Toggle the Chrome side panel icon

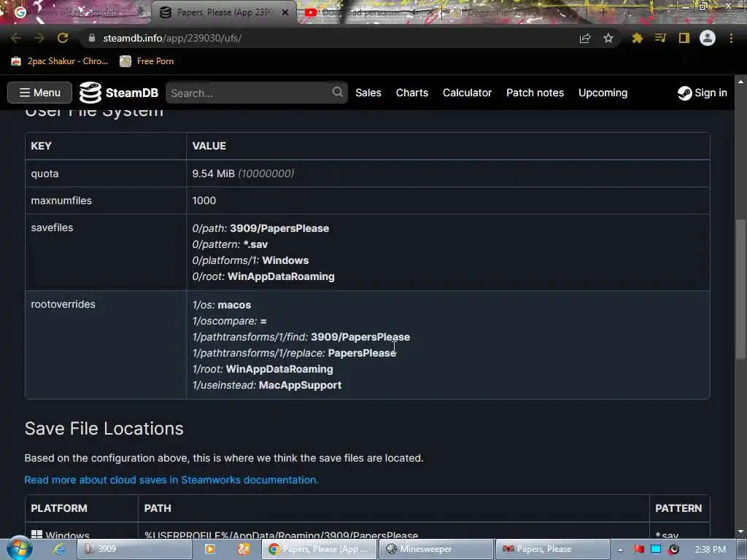684,38
